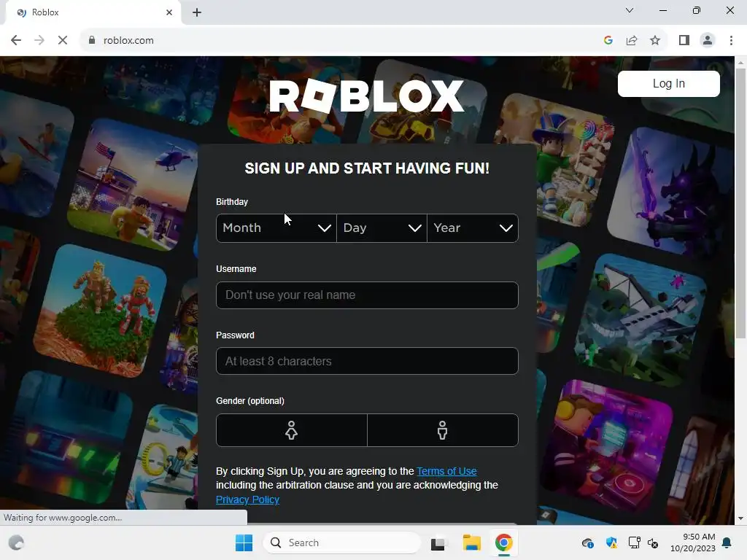
Task: Open the Month birthday dropdown
Action: click(276, 228)
